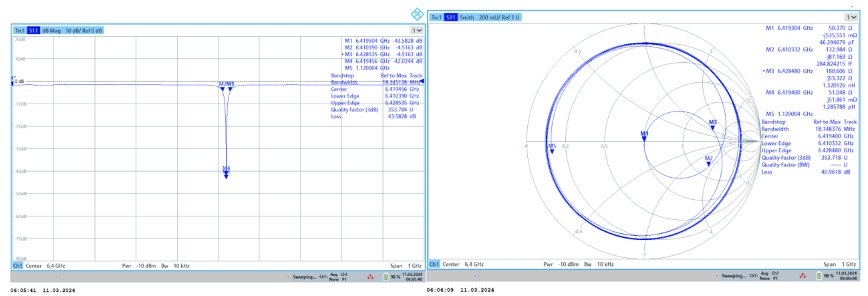Click the S11 label in the dB Mag trace header
Image resolution: width=868 pixels, height=296 pixels.
tap(33, 31)
